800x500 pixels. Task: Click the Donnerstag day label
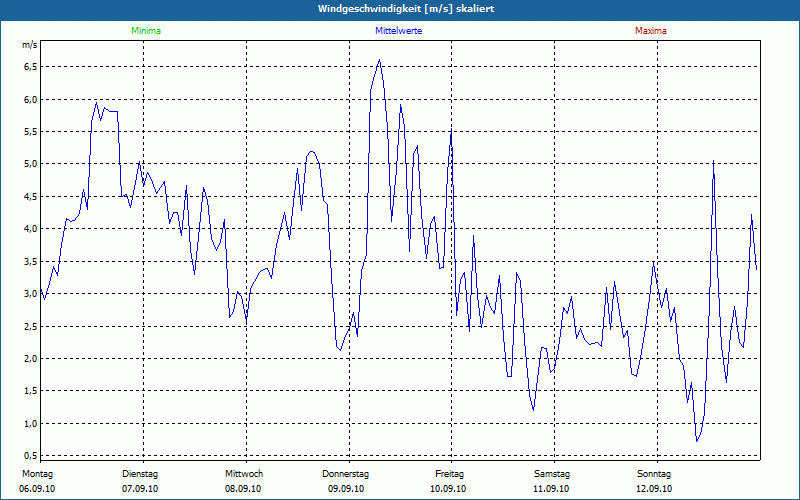[x=345, y=474]
